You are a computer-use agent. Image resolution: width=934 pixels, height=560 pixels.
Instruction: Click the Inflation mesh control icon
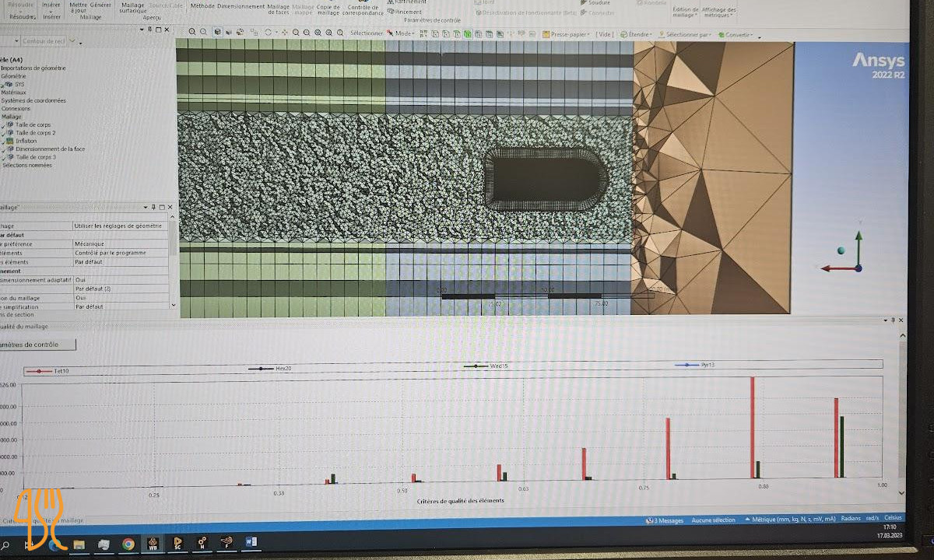10,141
